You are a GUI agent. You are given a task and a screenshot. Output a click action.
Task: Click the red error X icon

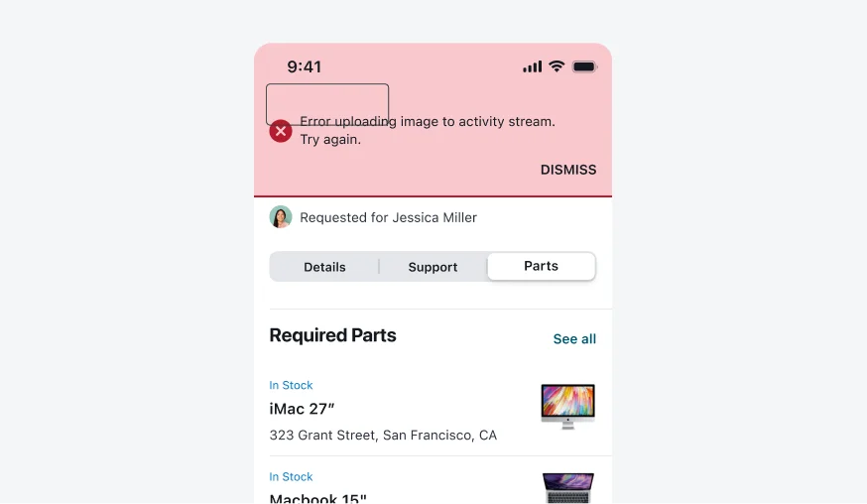281,131
